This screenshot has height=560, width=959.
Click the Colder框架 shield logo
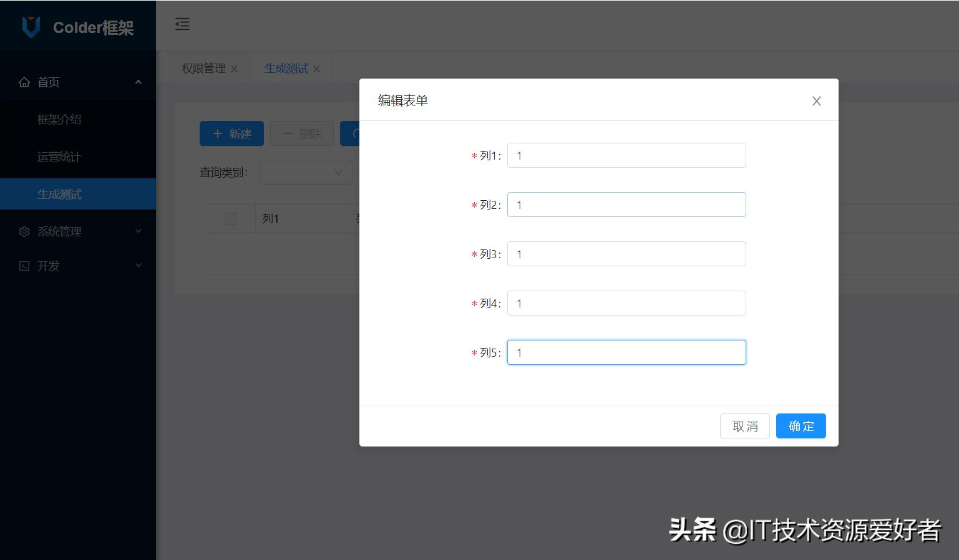click(x=30, y=26)
